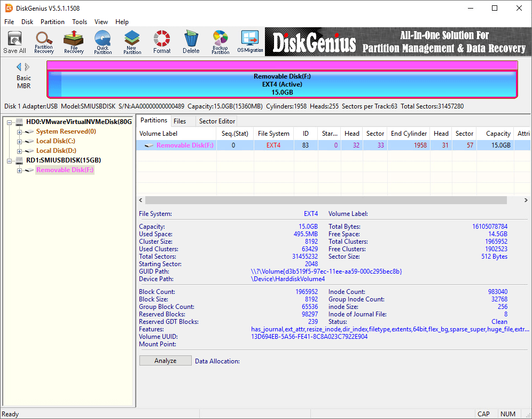
Task: Click the Format toolbar icon
Action: click(x=162, y=42)
